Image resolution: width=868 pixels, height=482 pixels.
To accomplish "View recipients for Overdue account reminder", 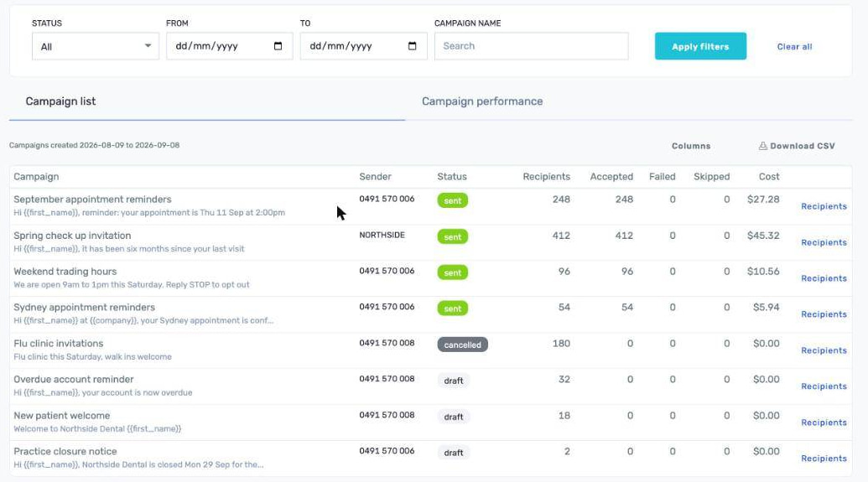I will click(x=824, y=386).
